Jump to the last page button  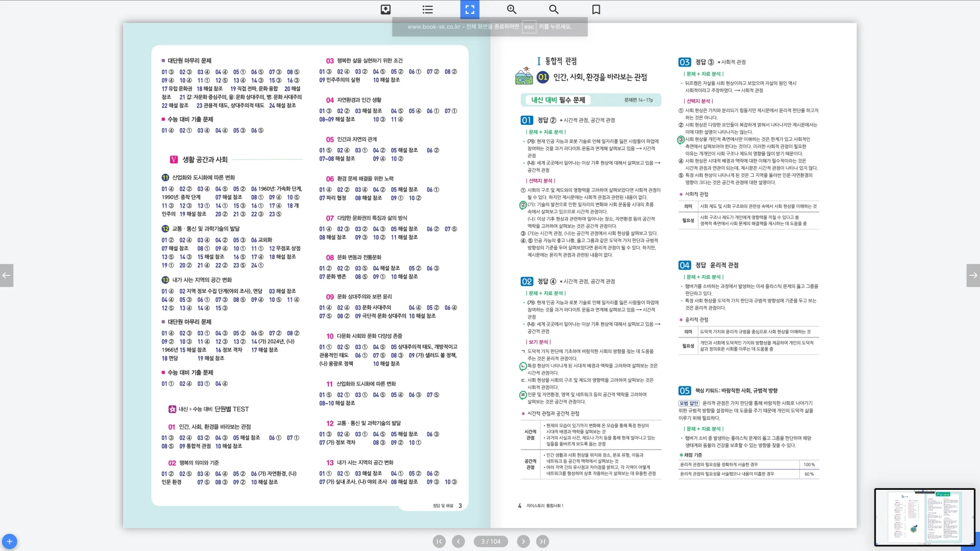click(542, 541)
